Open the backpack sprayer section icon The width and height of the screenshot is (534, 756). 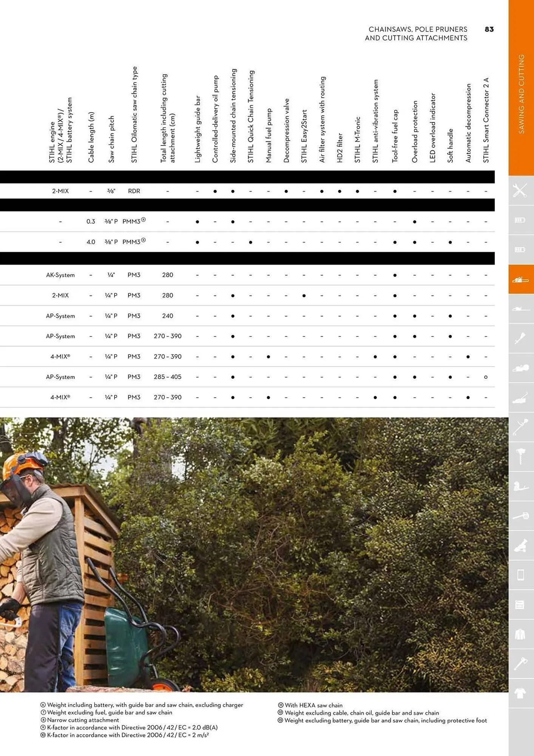pyautogui.click(x=520, y=486)
